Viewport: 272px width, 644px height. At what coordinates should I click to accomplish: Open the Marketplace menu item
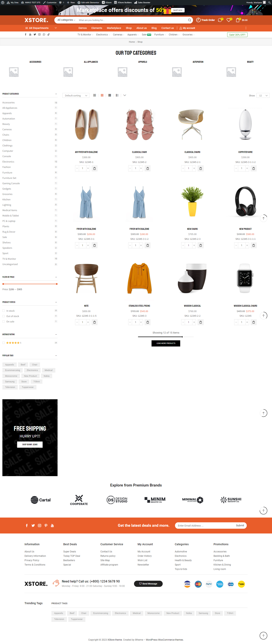click(x=114, y=28)
